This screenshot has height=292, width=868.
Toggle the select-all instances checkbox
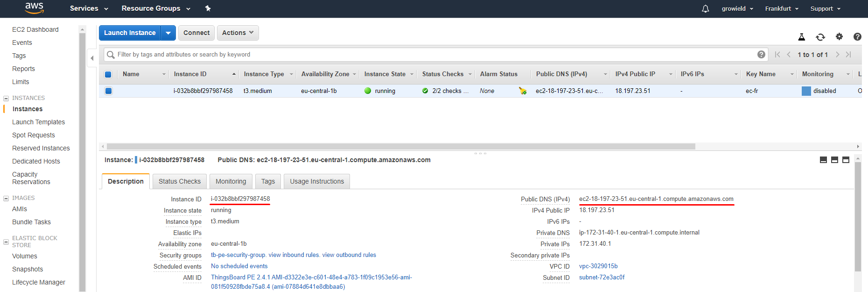[108, 74]
